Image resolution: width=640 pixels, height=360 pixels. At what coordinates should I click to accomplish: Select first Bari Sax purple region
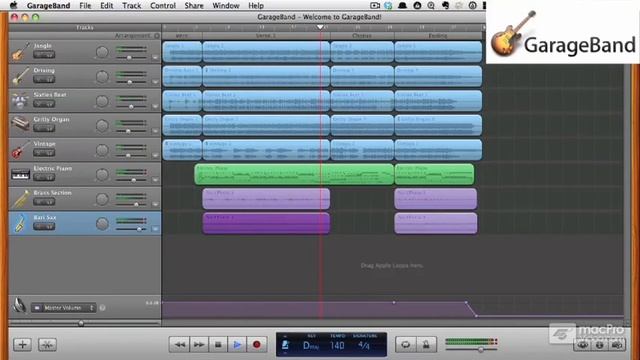tap(266, 223)
